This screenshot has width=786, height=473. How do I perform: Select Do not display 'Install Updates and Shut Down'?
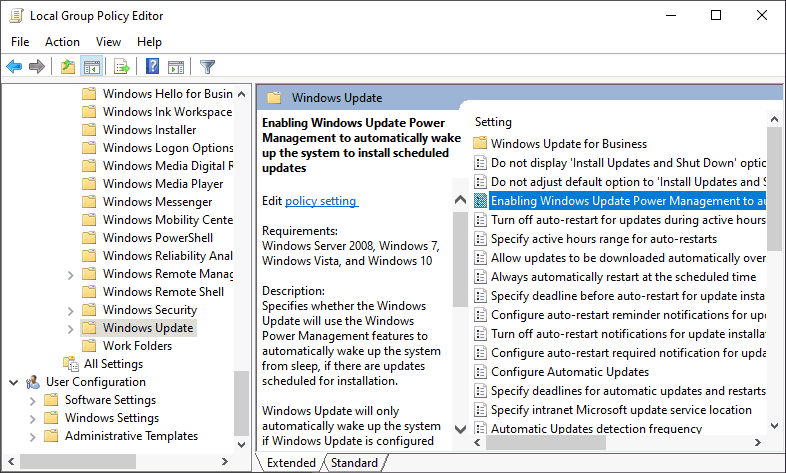pos(628,163)
